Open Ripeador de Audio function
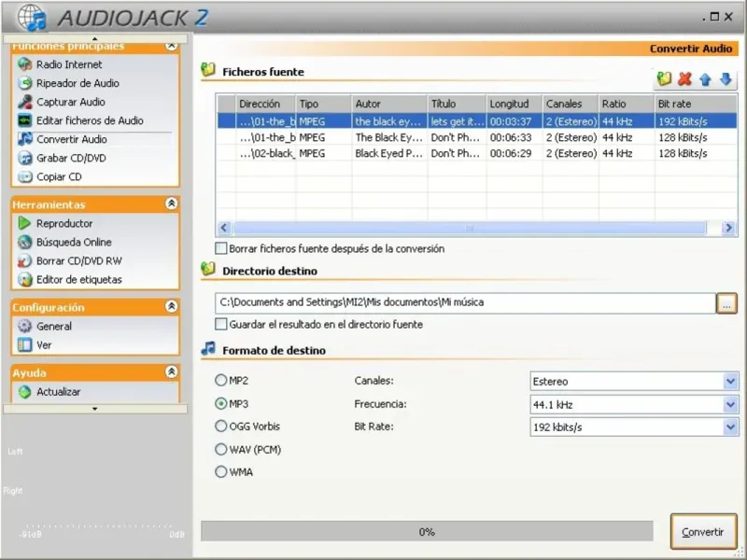This screenshot has width=747, height=560. [78, 83]
